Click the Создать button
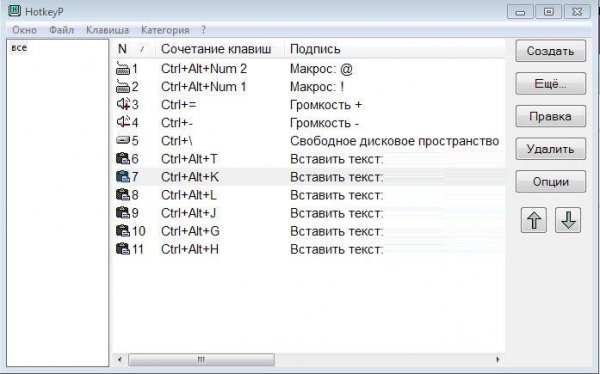Viewport: 600px width, 374px height. pos(551,51)
